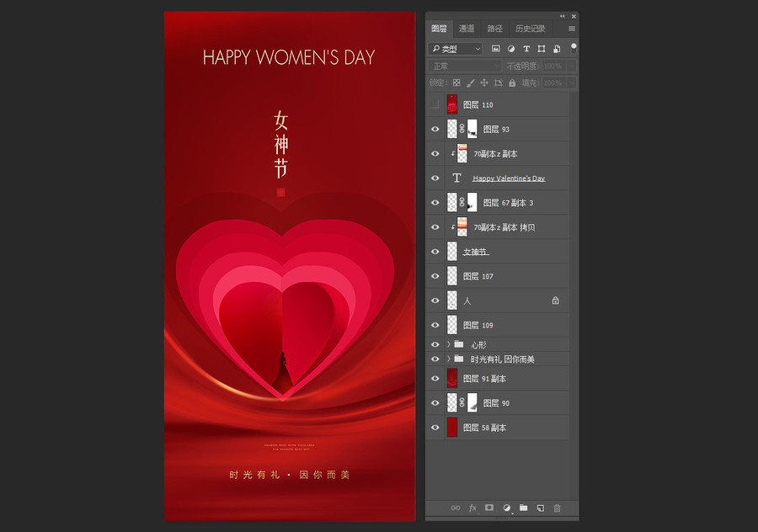Click the 图层 90 layer mask thumbnail

472,402
